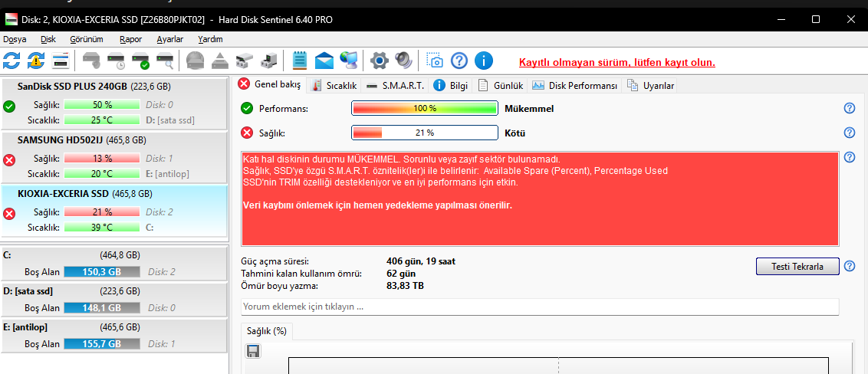This screenshot has height=374, width=868.
Task: Open the Dosya menu
Action: tap(15, 39)
